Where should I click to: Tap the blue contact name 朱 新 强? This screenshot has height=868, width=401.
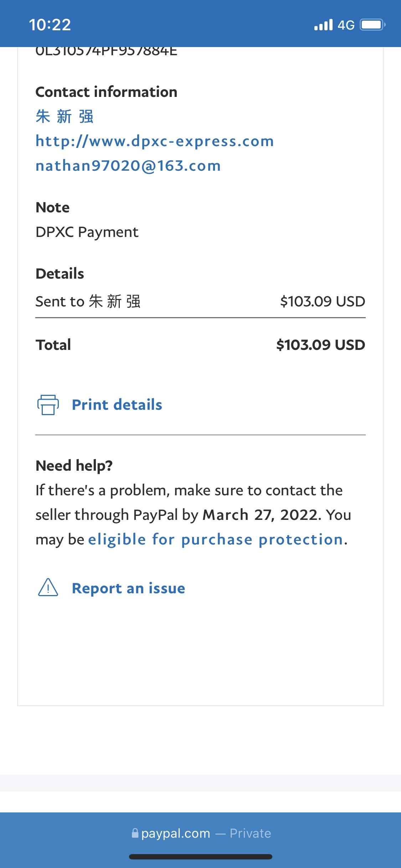coord(65,117)
